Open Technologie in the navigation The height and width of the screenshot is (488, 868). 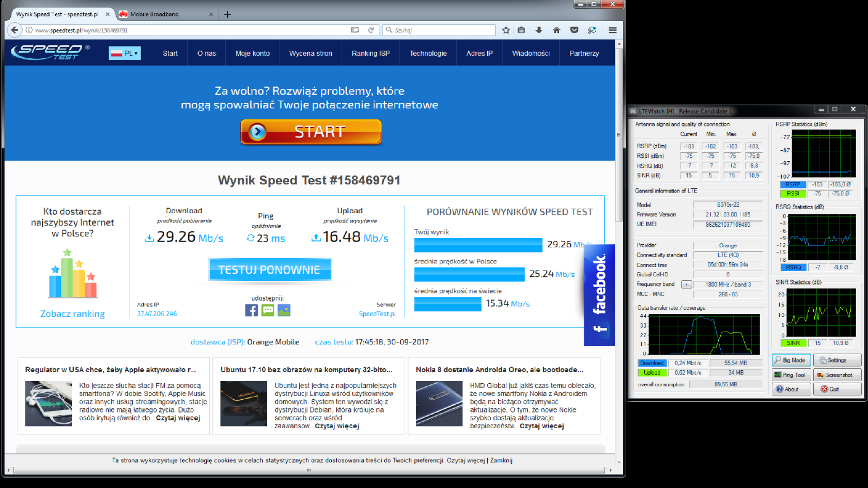pos(428,53)
